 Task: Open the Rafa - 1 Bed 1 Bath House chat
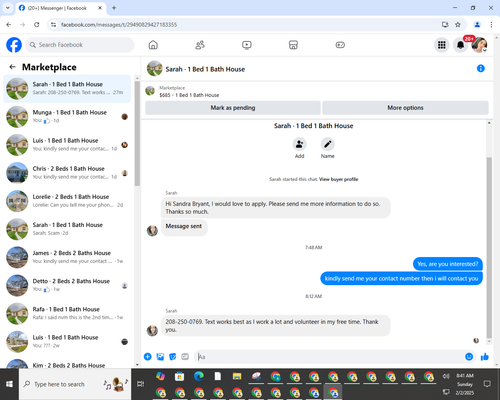point(67,313)
